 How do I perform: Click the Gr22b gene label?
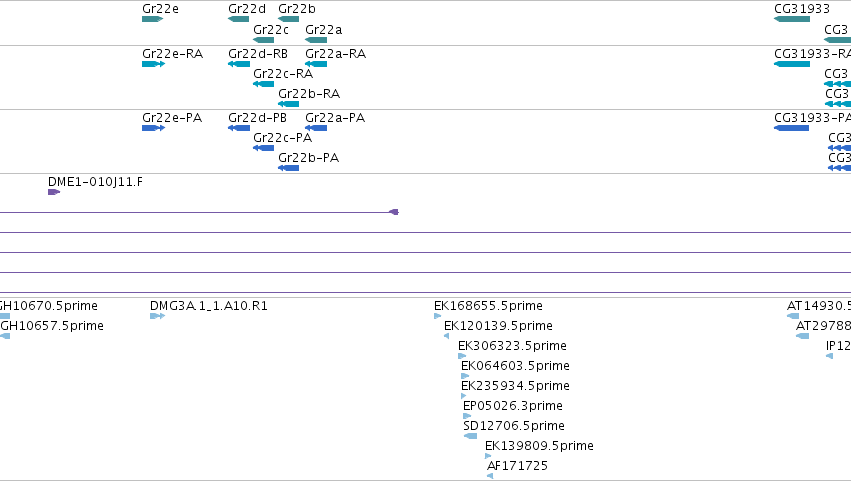[297, 9]
